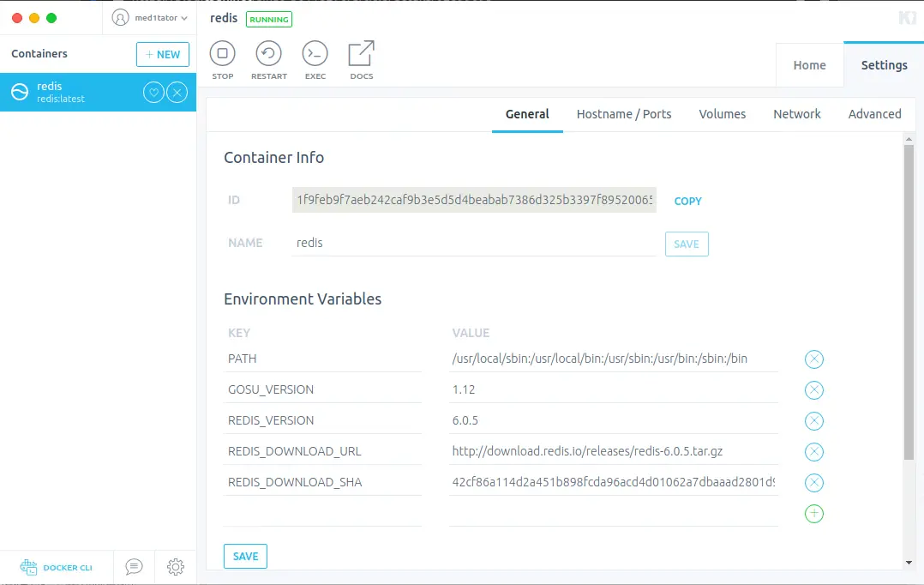Screen dimensions: 924x585
Task: Click the user avatar icon
Action: coord(120,18)
